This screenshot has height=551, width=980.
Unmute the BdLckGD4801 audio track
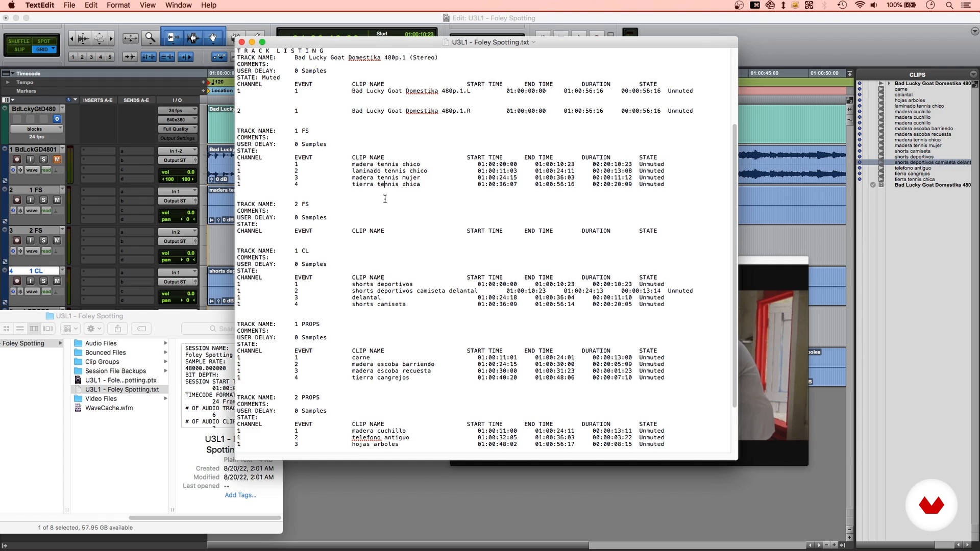tap(57, 160)
